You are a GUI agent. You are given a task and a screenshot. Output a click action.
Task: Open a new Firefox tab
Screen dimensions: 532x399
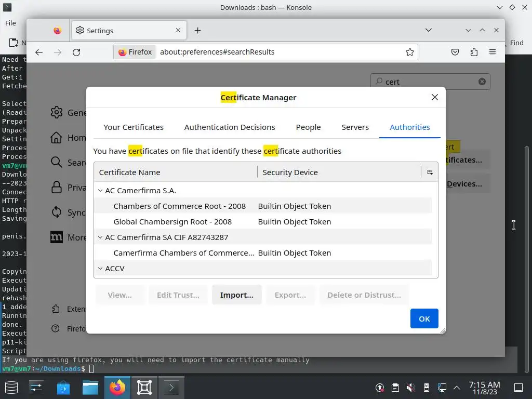(x=197, y=31)
